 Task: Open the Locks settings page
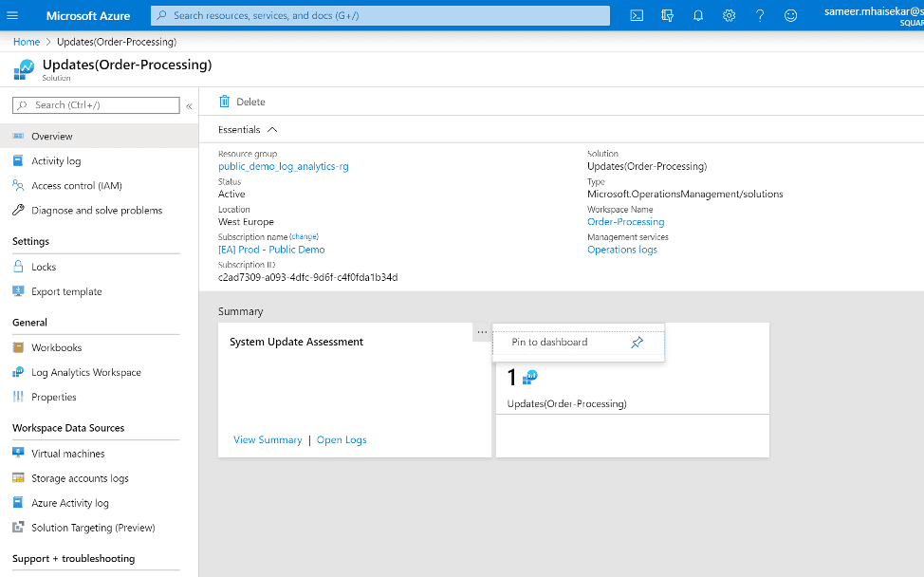[x=99, y=267]
